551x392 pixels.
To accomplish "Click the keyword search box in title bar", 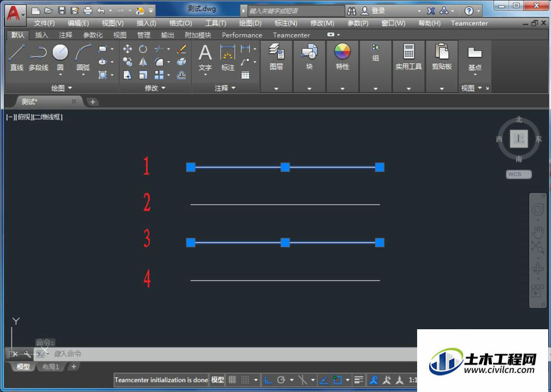I will tap(296, 11).
